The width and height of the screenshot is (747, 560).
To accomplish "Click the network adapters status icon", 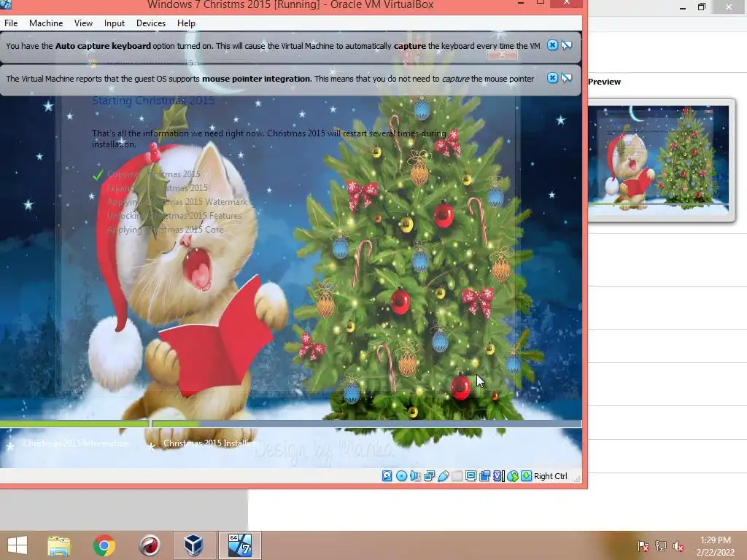I will (x=429, y=475).
